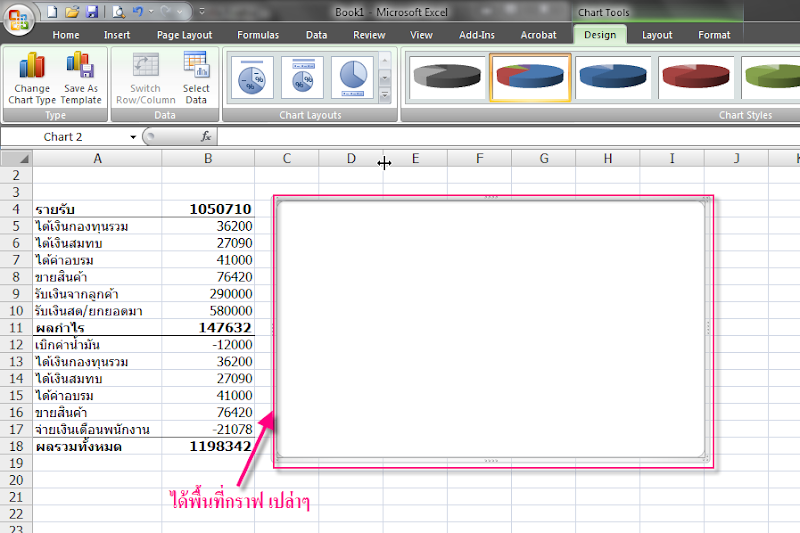Click the Select All corner button
This screenshot has height=533, width=800.
pyautogui.click(x=17, y=158)
